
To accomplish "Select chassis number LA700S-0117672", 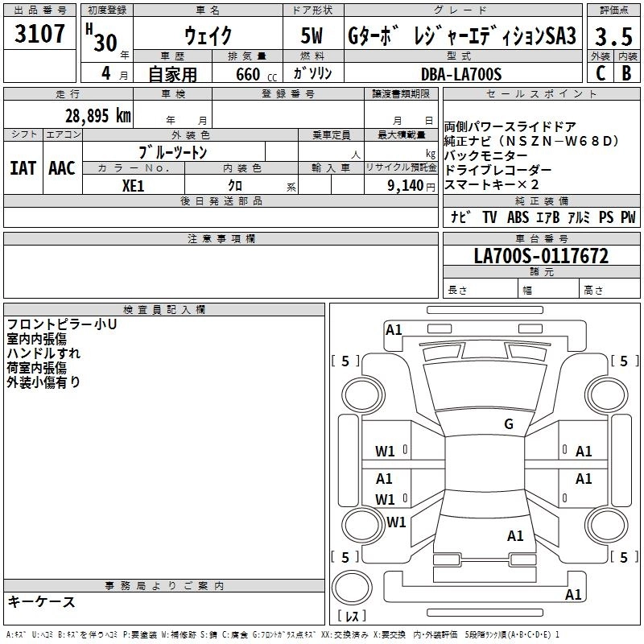I will 541,256.
